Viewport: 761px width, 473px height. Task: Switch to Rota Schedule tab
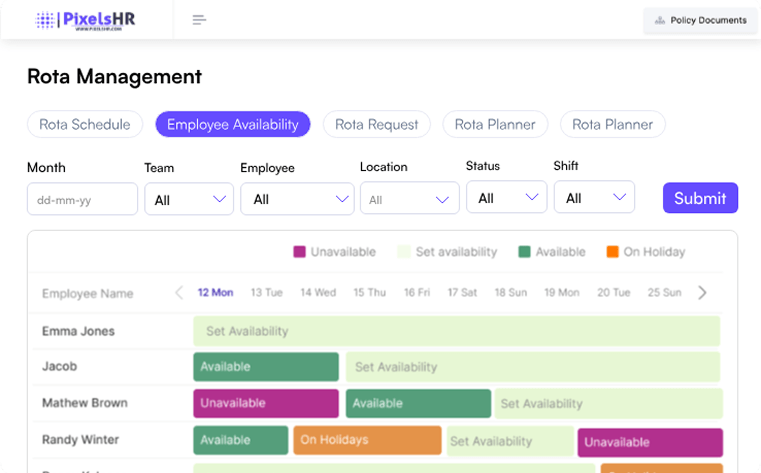coord(85,124)
